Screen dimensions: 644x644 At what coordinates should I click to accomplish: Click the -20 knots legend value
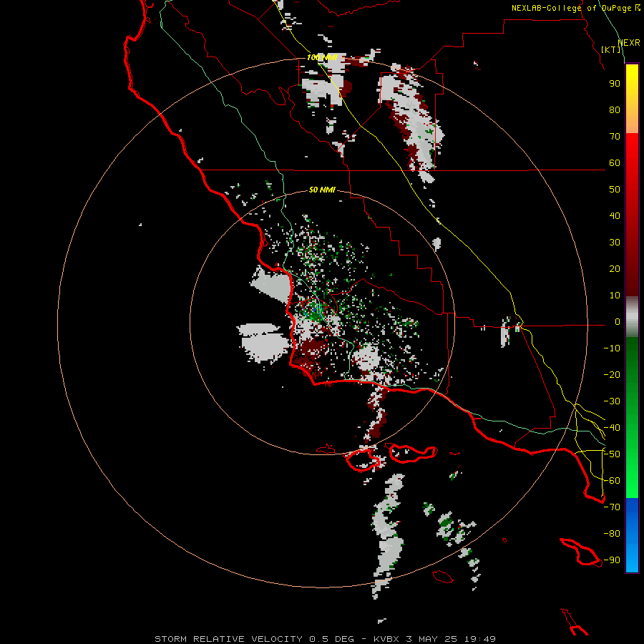(x=612, y=375)
